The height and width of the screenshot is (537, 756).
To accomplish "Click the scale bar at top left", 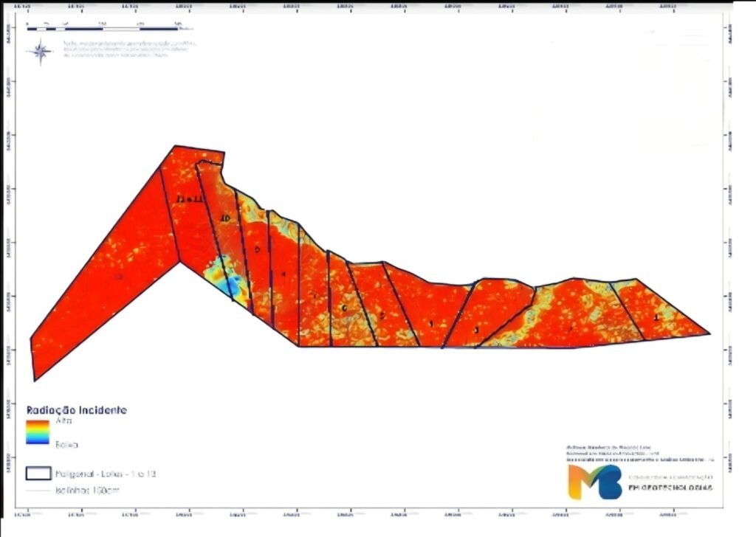I will (104, 27).
